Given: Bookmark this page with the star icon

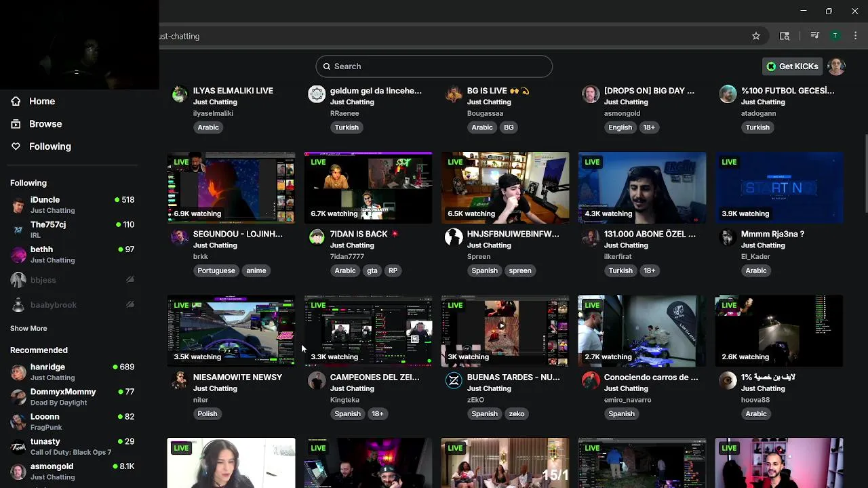Looking at the screenshot, I should pos(756,36).
